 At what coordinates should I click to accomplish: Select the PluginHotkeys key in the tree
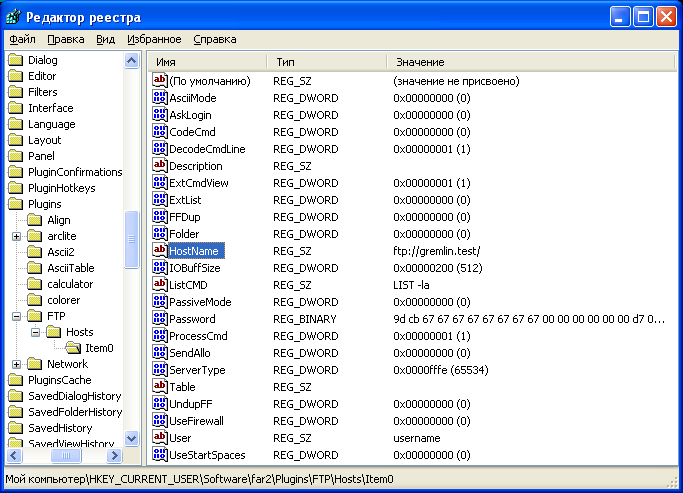(x=61, y=188)
